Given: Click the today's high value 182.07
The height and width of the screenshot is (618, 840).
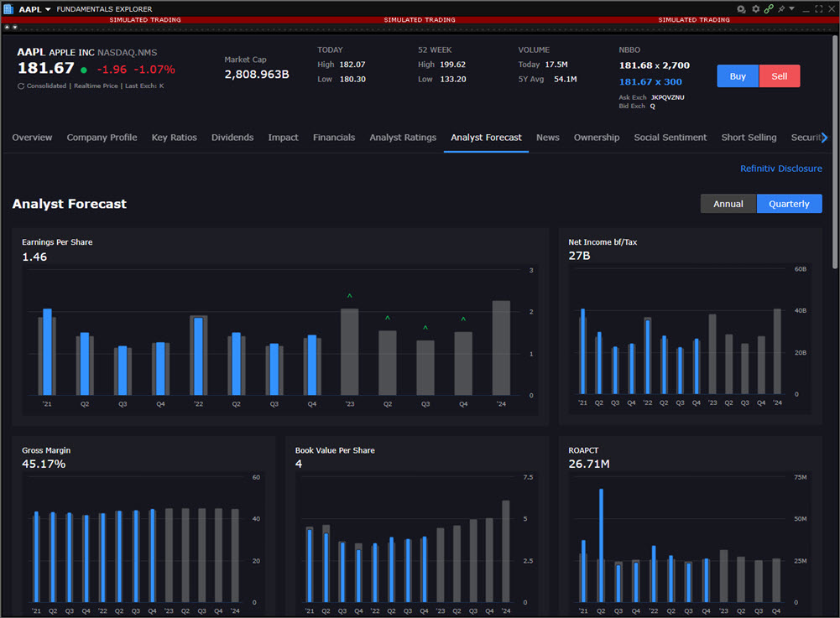Looking at the screenshot, I should (352, 65).
